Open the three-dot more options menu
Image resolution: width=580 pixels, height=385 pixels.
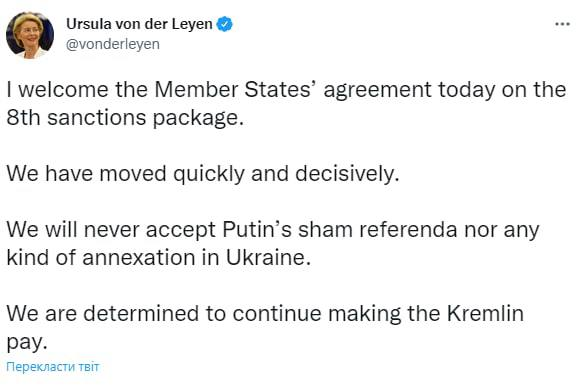tap(562, 24)
